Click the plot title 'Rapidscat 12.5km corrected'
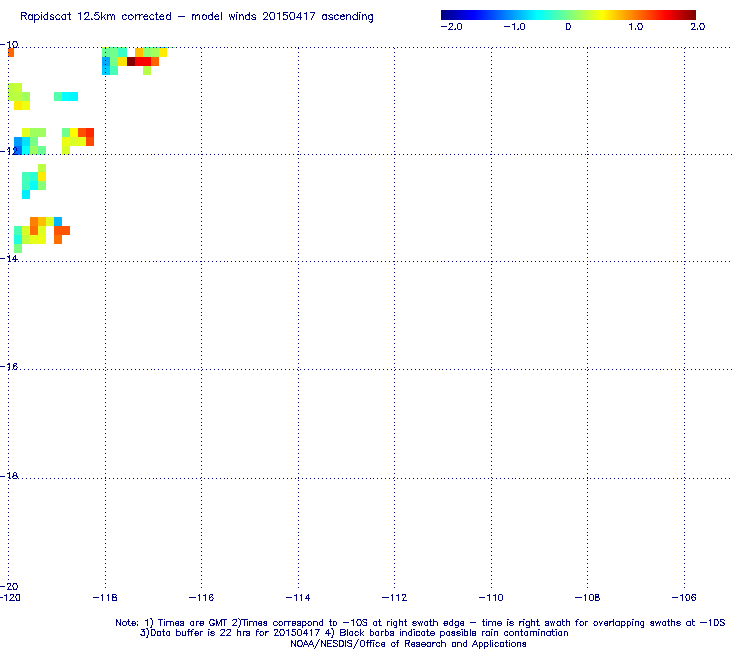This screenshot has height=650, width=740. pos(96,17)
